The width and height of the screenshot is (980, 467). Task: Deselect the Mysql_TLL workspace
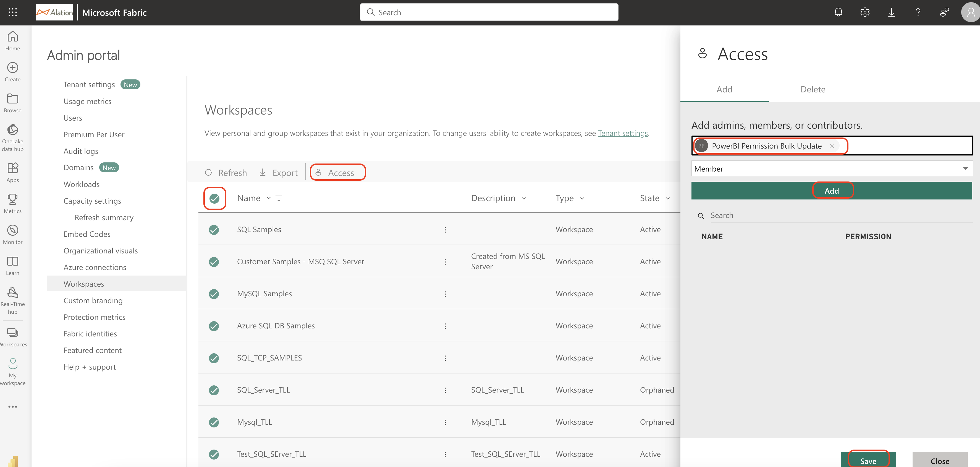(214, 422)
